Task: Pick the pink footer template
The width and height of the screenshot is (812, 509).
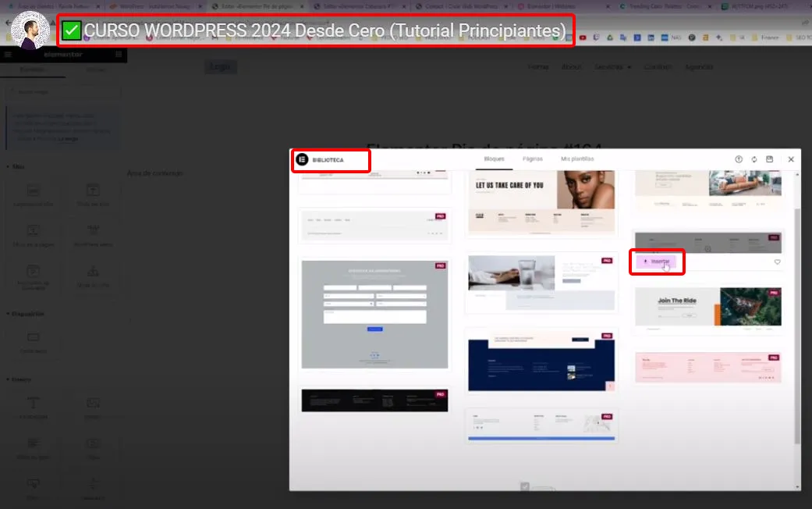Action: (708, 368)
